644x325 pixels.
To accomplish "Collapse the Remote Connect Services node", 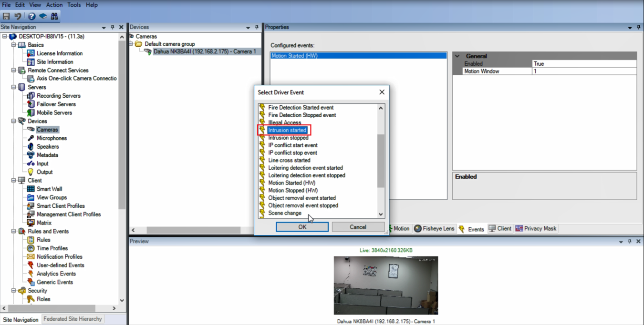I will click(x=14, y=71).
